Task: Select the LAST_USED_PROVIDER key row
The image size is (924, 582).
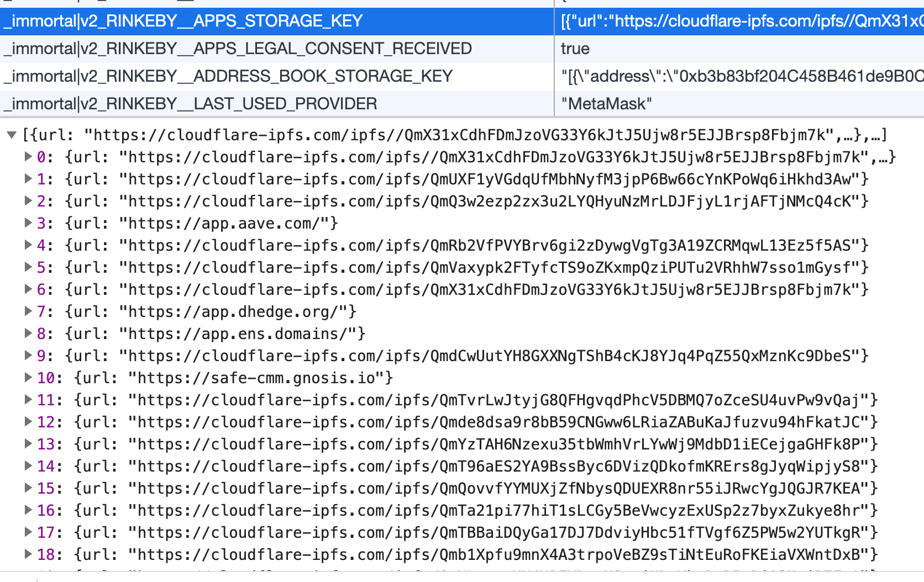Action: [277, 104]
